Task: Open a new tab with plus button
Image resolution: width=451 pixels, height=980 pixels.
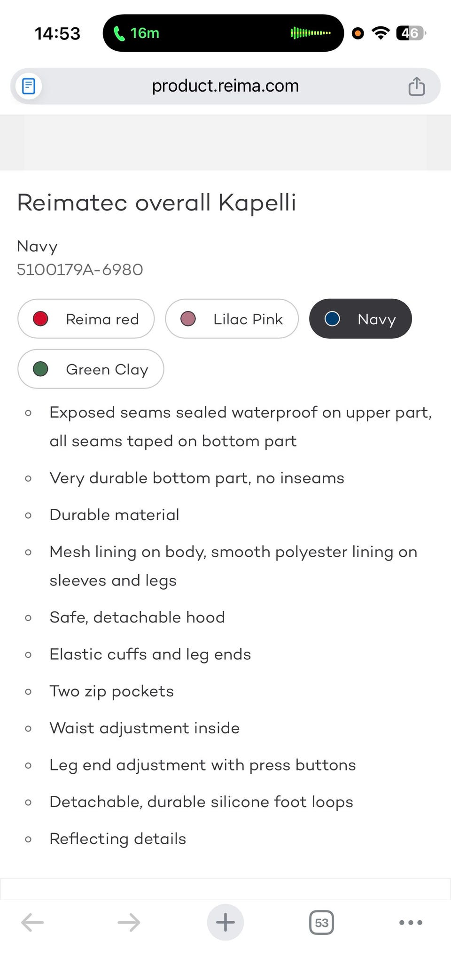Action: [225, 922]
